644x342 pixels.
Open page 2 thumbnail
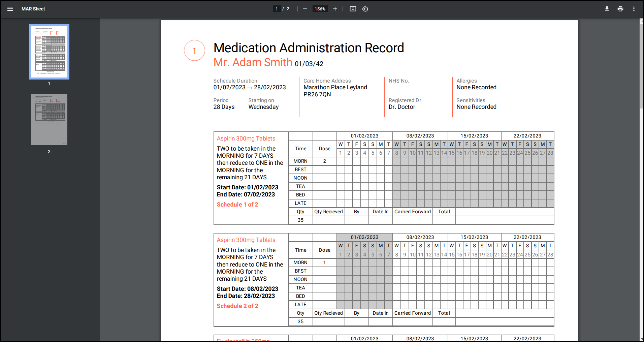tap(49, 120)
